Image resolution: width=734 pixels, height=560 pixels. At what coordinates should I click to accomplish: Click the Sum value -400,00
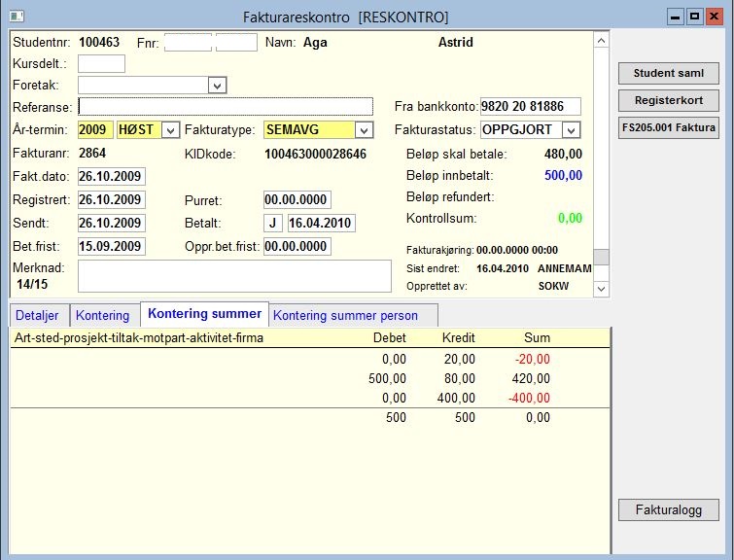[x=530, y=398]
